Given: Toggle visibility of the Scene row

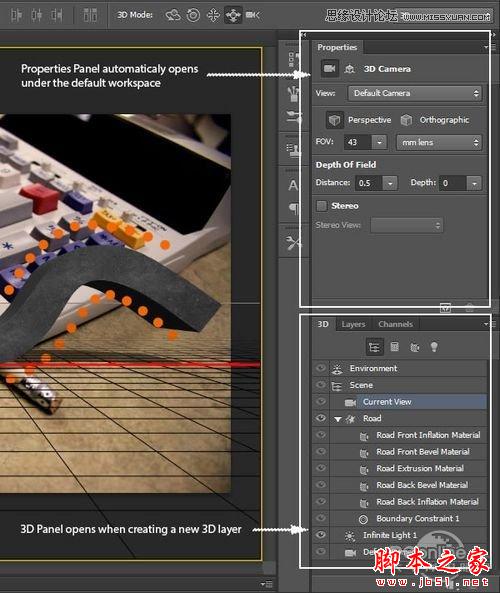Looking at the screenshot, I should [321, 385].
